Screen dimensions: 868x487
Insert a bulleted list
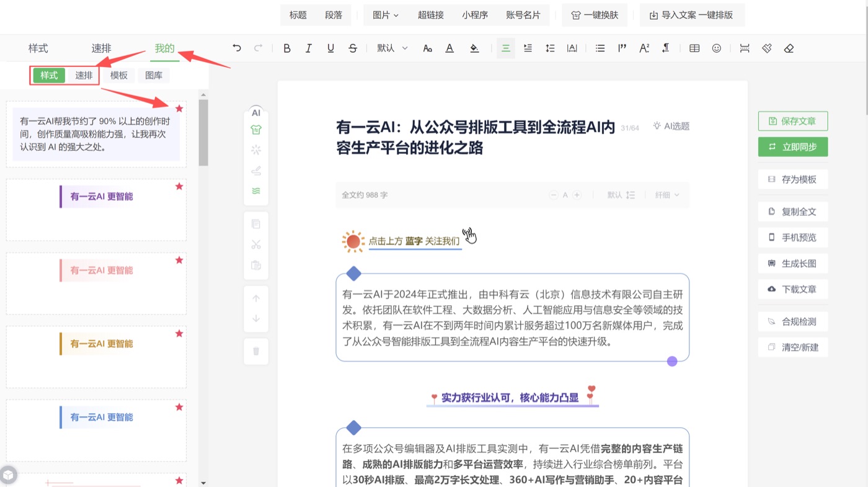pyautogui.click(x=600, y=48)
